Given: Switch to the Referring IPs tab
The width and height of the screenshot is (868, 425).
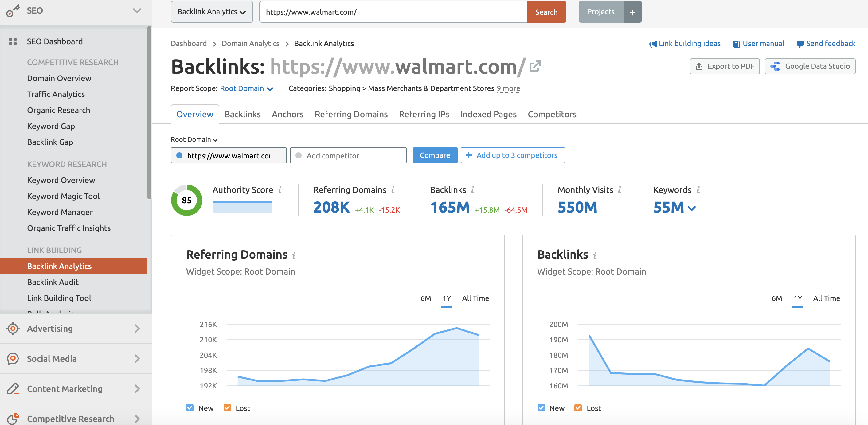Looking at the screenshot, I should [424, 115].
